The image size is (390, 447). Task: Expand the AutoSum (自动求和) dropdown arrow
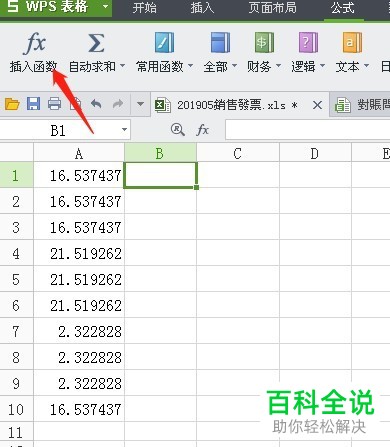coord(122,66)
